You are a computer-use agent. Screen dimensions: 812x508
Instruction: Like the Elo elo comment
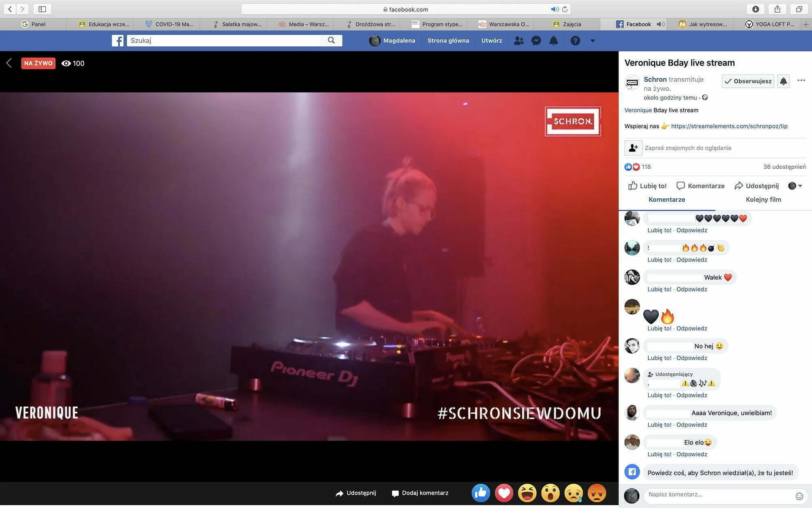pyautogui.click(x=659, y=454)
